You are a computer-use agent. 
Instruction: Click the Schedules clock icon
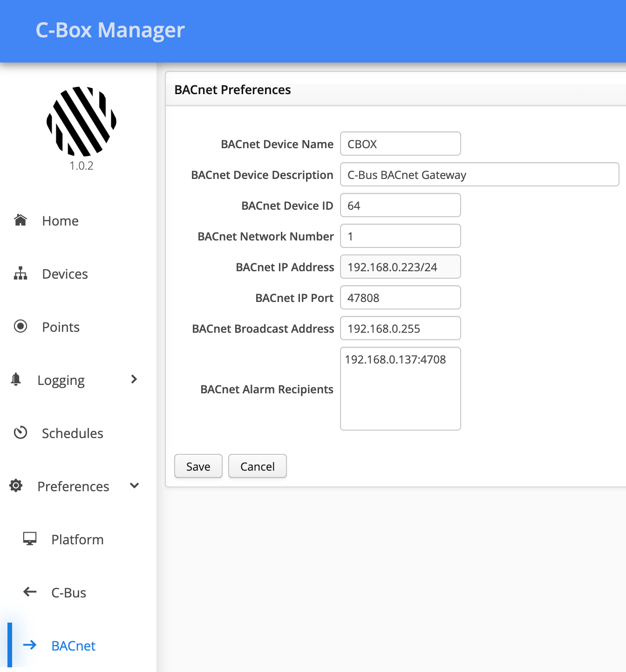[20, 433]
